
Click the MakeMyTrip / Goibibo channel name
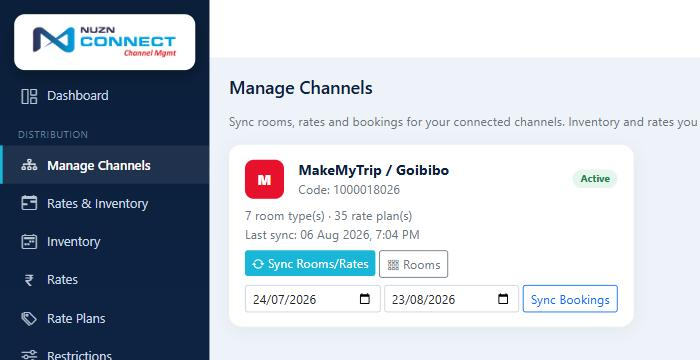point(374,170)
